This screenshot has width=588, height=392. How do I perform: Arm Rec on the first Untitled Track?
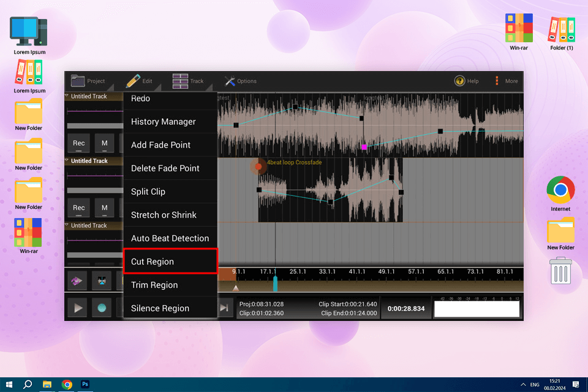point(79,143)
